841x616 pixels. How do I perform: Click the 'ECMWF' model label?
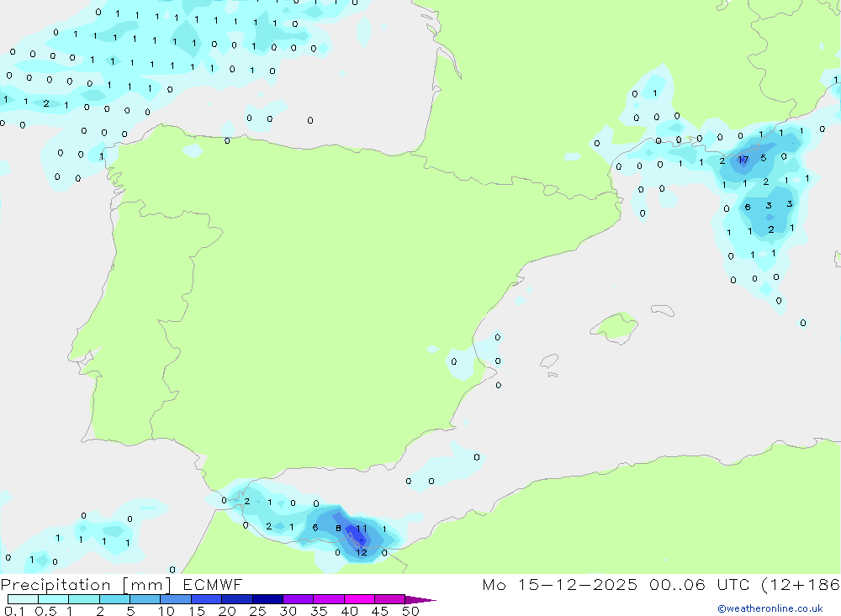[x=213, y=585]
